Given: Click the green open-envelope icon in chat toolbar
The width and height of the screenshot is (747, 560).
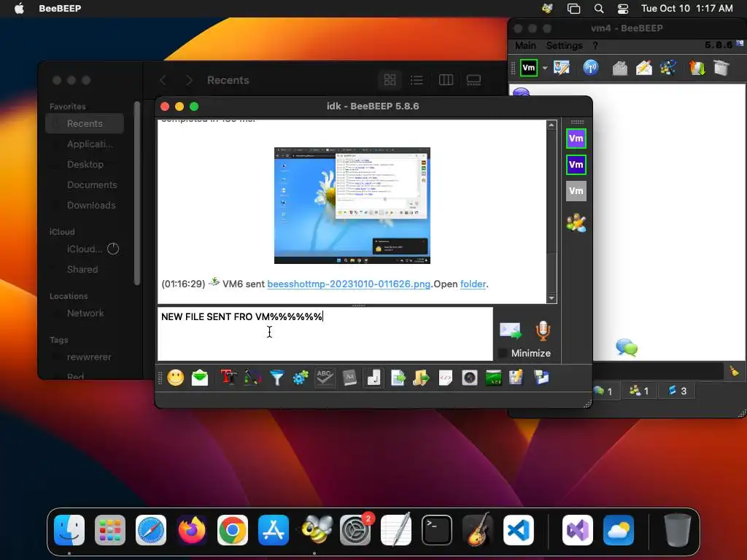Looking at the screenshot, I should (x=200, y=378).
